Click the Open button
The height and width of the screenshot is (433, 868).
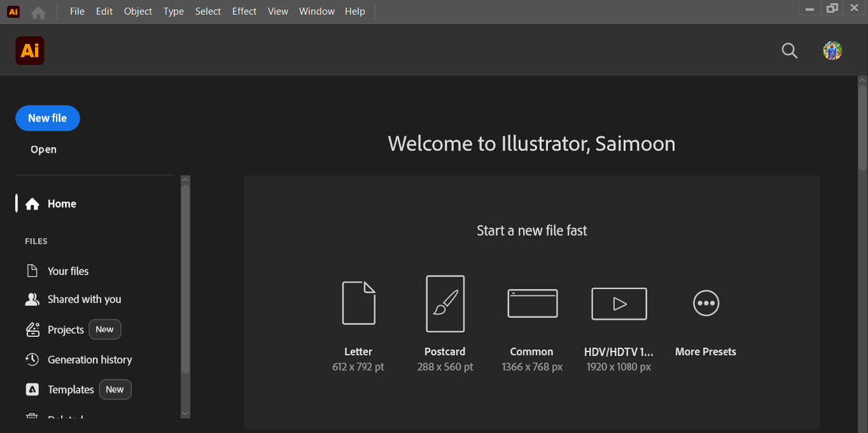coord(44,150)
